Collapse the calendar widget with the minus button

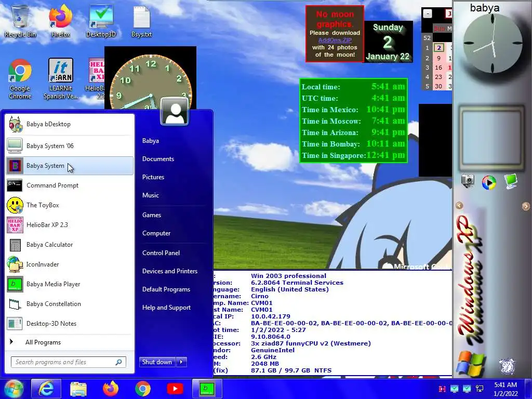[428, 14]
